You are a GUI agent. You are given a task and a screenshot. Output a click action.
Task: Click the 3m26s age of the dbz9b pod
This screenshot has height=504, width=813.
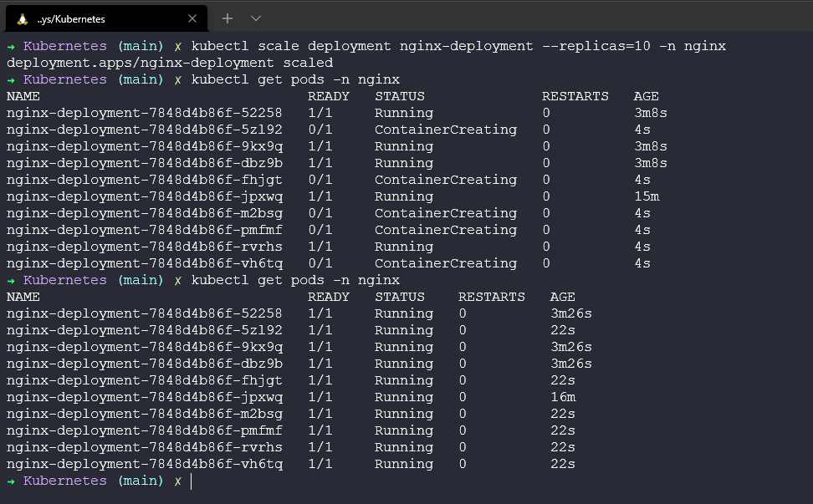(570, 364)
